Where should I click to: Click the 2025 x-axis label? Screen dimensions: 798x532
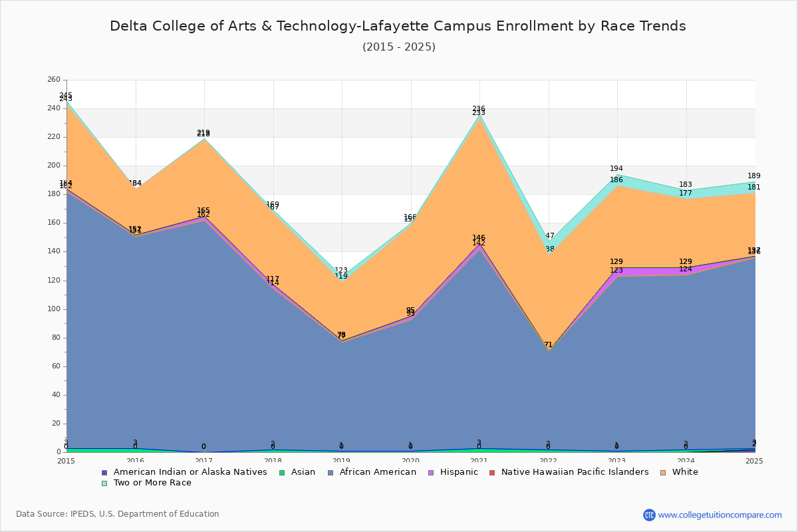click(x=755, y=461)
